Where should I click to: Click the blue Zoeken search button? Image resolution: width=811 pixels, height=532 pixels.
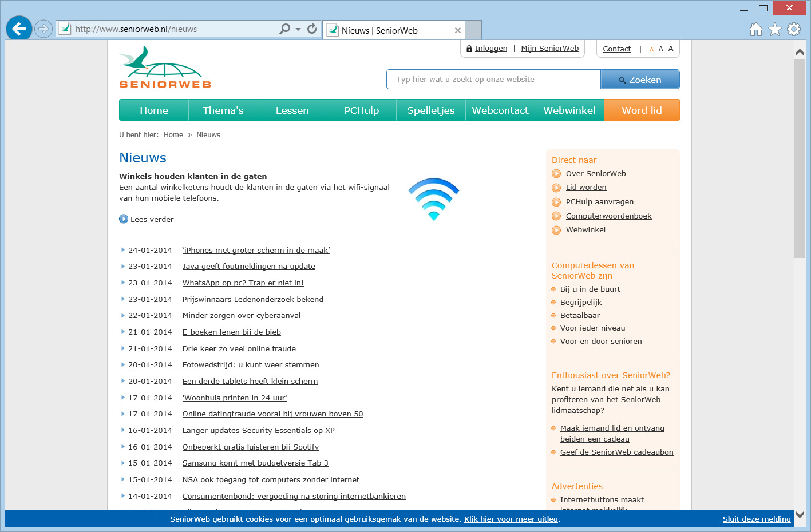click(x=640, y=80)
